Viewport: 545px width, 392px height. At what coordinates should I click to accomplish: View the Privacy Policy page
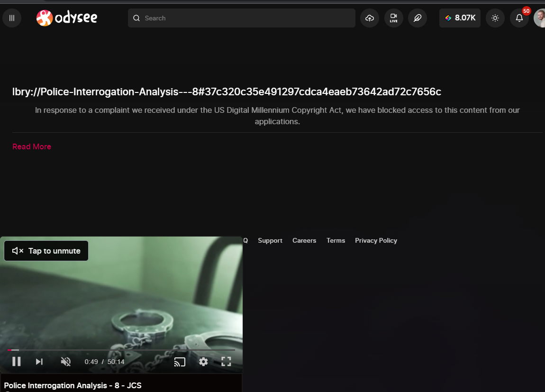click(x=376, y=240)
